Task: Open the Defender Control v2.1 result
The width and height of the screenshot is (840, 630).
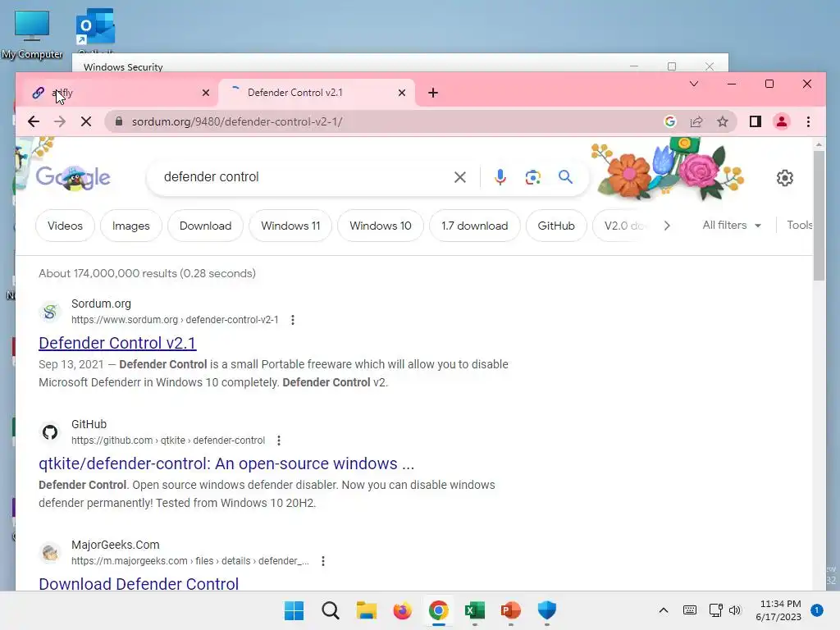Action: (117, 343)
